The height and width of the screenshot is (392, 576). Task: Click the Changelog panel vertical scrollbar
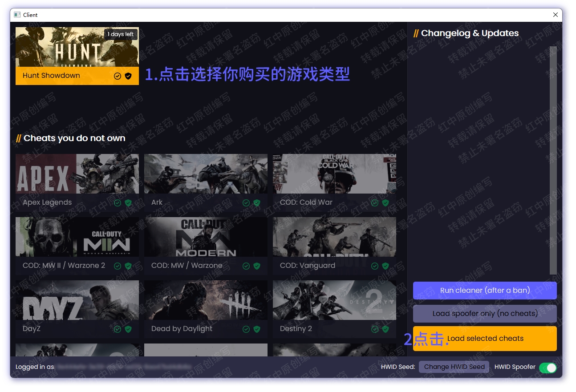[x=553, y=160]
